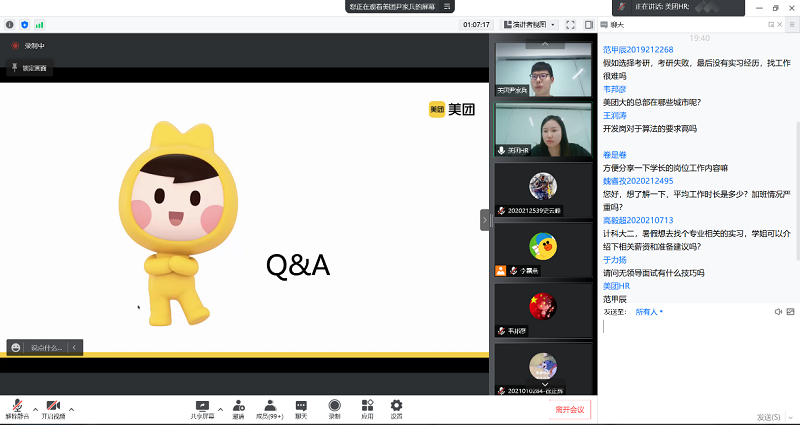Pop out the chat panel window
This screenshot has width=800, height=425.
tap(771, 24)
